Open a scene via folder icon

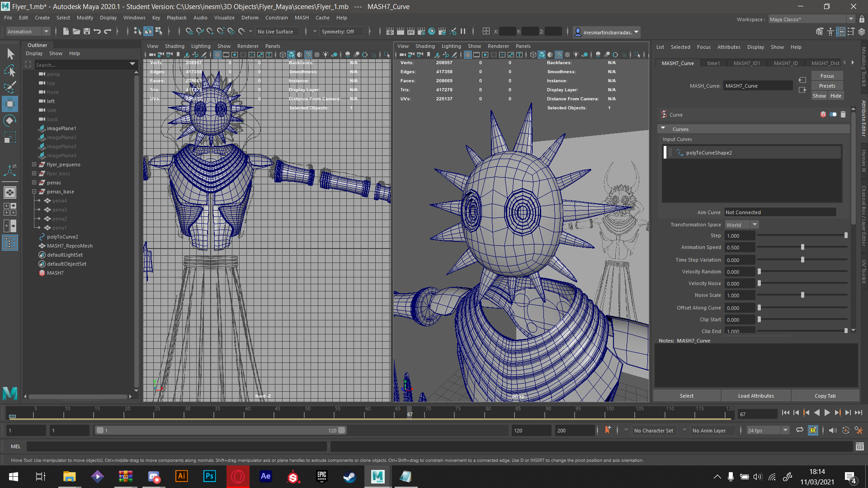(x=76, y=31)
